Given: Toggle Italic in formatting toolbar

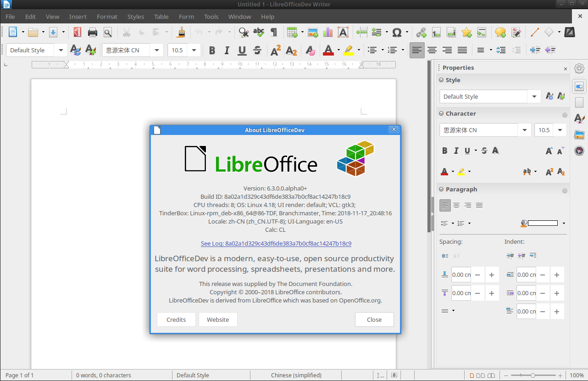Looking at the screenshot, I should coord(227,50).
